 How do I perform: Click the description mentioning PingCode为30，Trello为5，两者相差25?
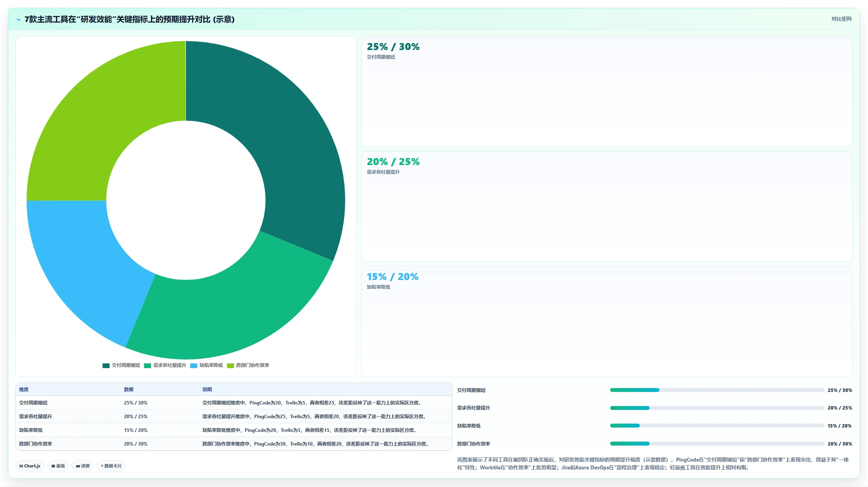(312, 403)
